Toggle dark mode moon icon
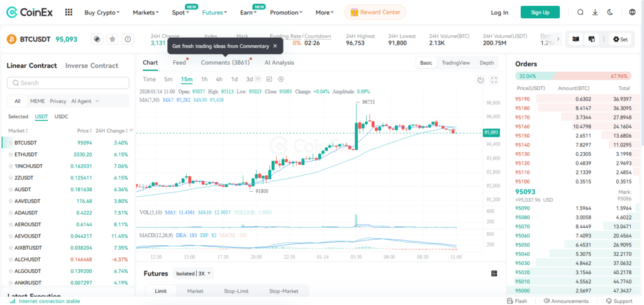Viewport: 644px width, 305px height. click(610, 13)
